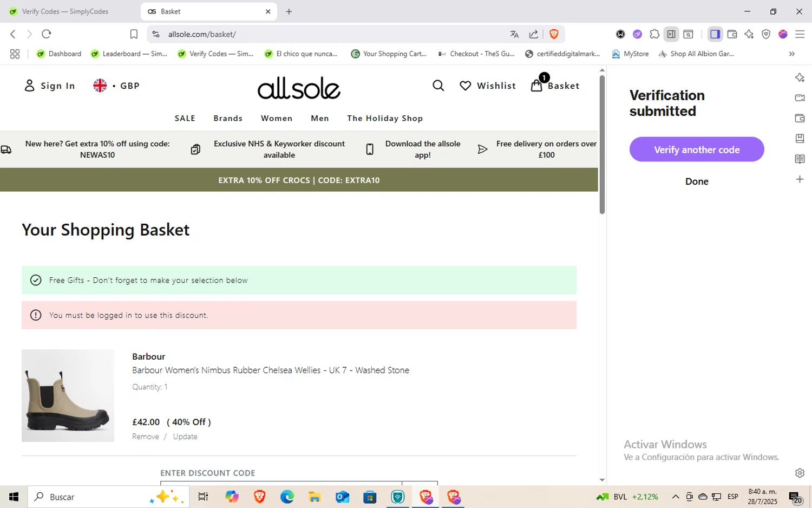This screenshot has height=508, width=812.
Task: Close the Basket browser tab
Action: [268, 11]
